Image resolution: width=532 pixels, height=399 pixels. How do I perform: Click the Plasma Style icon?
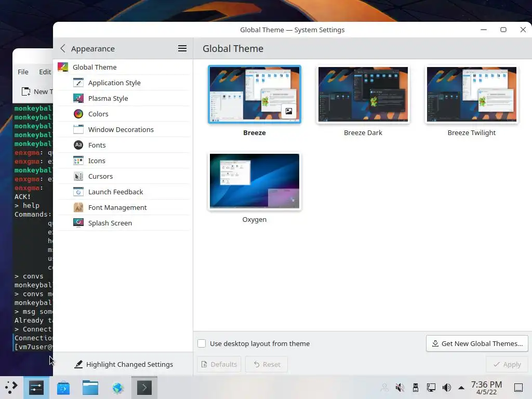click(x=78, y=98)
